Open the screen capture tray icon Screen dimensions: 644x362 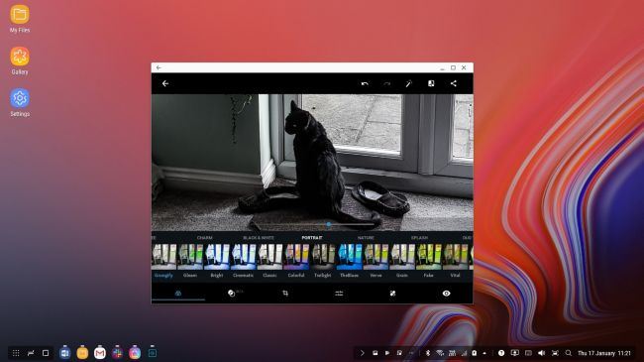click(x=555, y=353)
